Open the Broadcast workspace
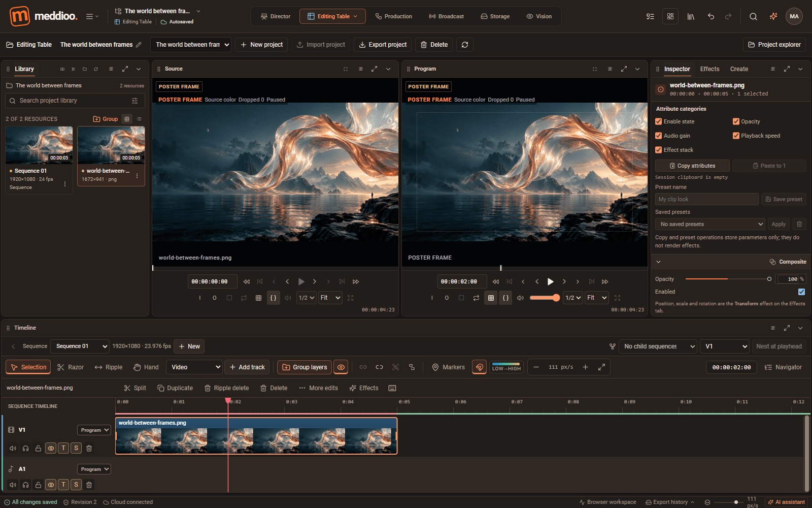Screen dimensions: 812x508 (x=446, y=16)
